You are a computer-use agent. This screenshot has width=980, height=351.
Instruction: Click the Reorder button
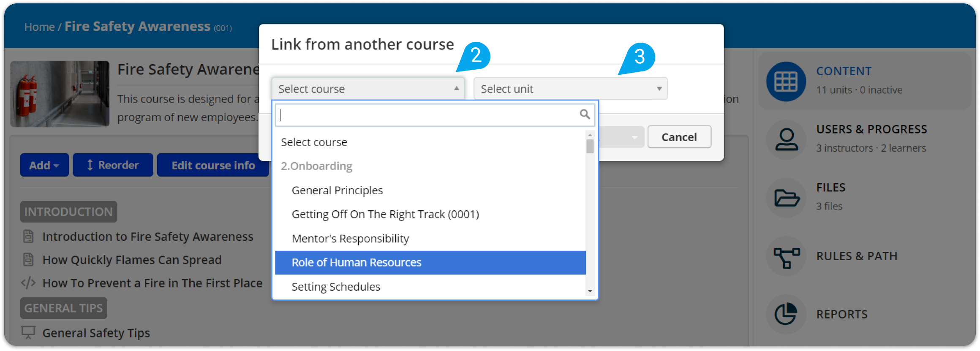click(113, 165)
